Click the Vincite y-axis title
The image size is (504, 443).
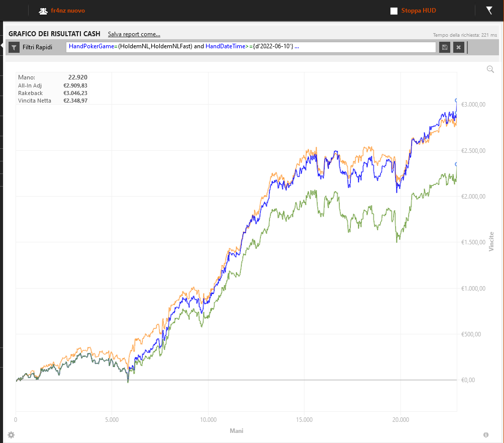(x=491, y=241)
